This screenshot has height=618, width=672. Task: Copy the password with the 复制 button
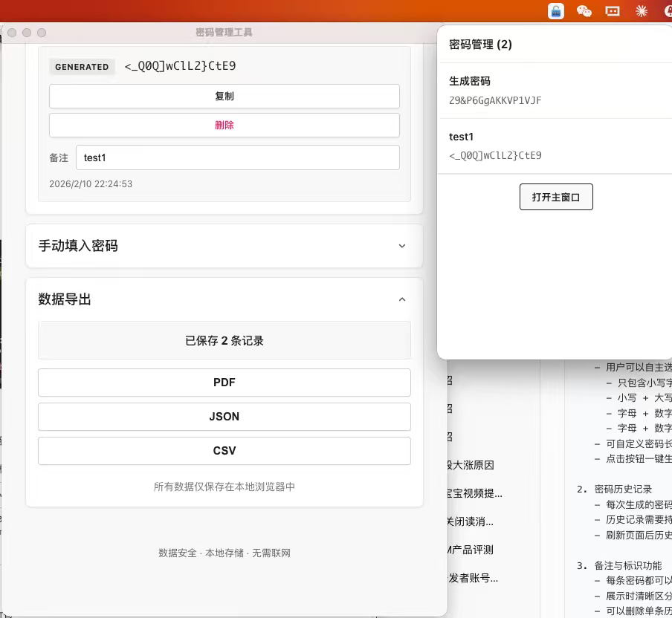(224, 97)
